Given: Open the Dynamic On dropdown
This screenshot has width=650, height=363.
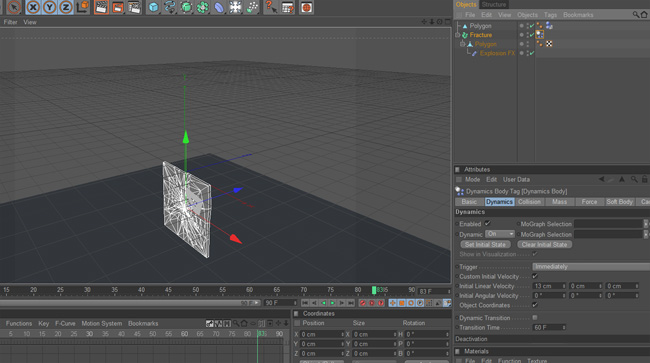Looking at the screenshot, I should [500, 234].
